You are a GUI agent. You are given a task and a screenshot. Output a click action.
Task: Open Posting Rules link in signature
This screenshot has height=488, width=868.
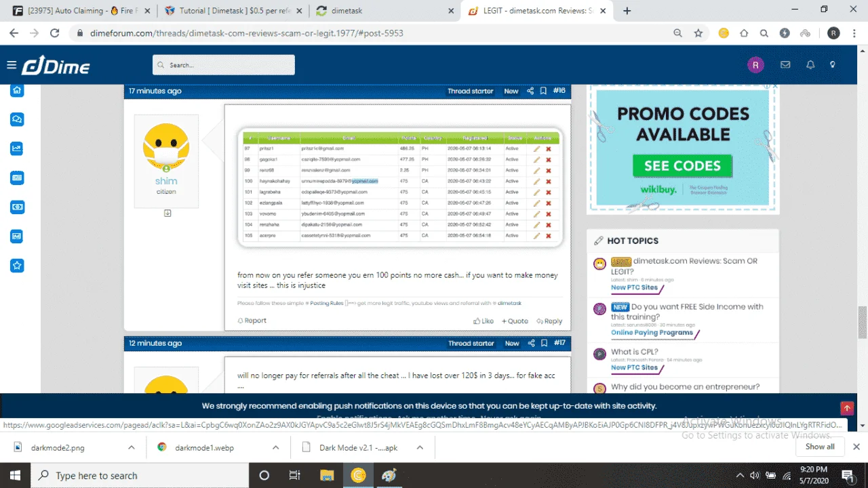pyautogui.click(x=327, y=303)
